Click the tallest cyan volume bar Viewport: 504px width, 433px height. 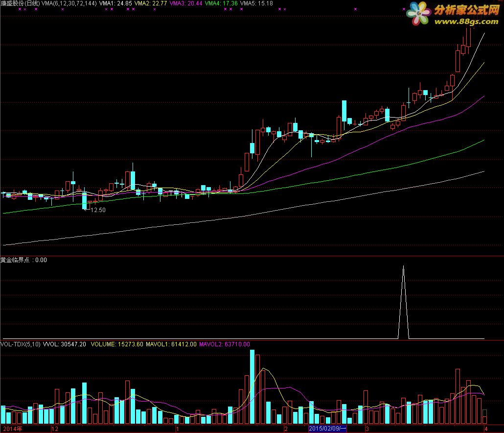pos(252,386)
